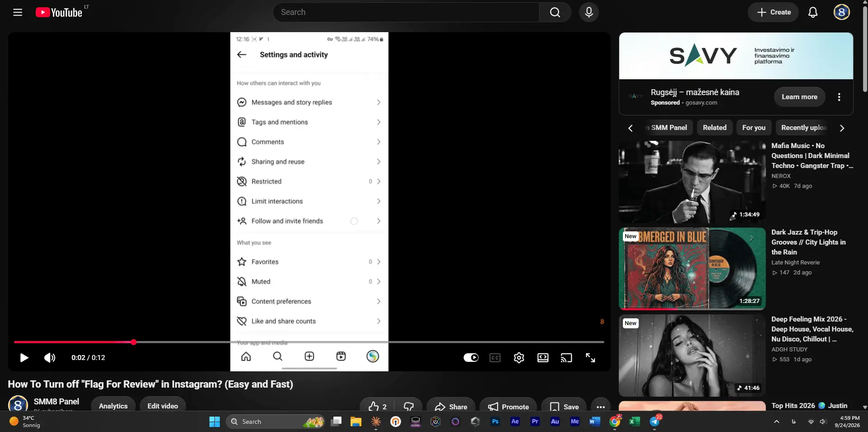Open Deep Feeling Mix 2026 thumbnail
The height and width of the screenshot is (432, 868).
692,356
